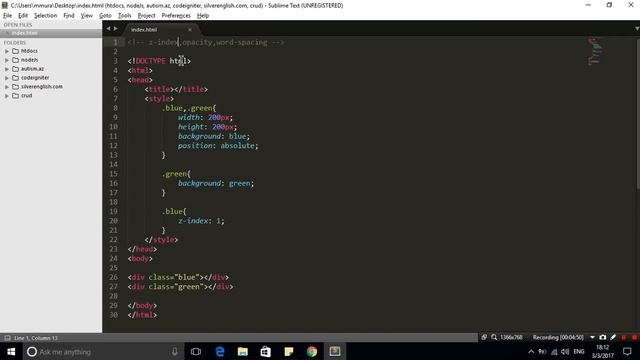Select the silverenglish.com folder name
The width and height of the screenshot is (640, 360).
42,87
